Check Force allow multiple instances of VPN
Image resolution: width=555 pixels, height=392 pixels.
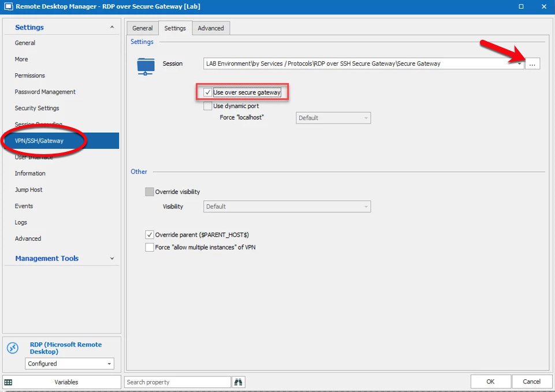point(150,247)
